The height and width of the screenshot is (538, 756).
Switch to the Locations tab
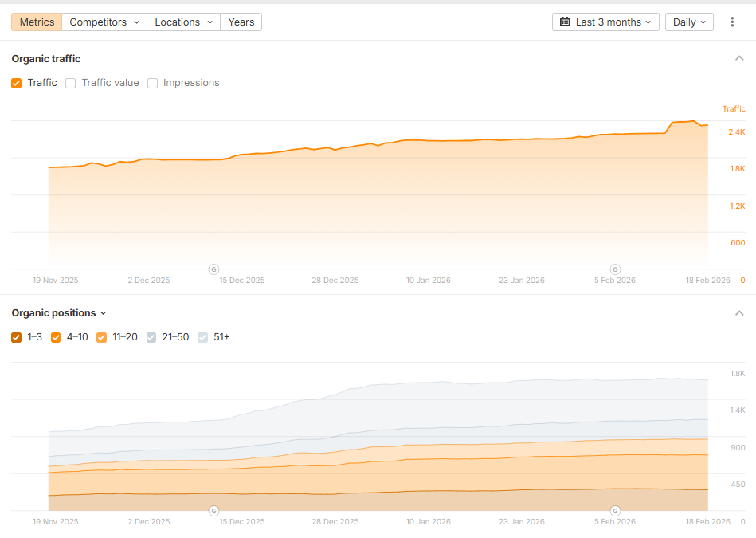pos(183,22)
